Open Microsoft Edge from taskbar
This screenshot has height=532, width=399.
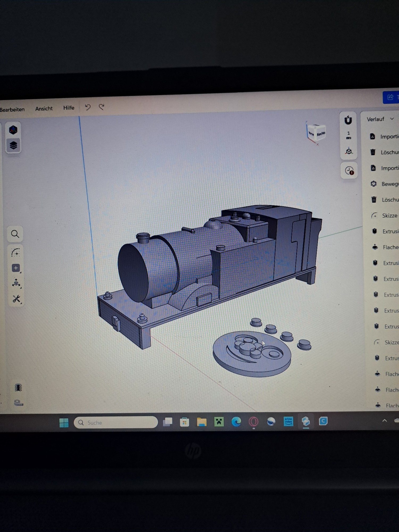click(x=236, y=422)
